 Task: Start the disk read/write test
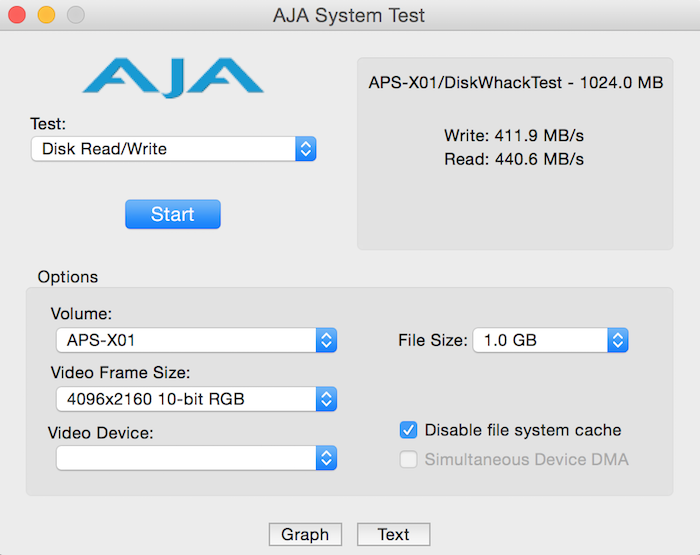(x=172, y=214)
